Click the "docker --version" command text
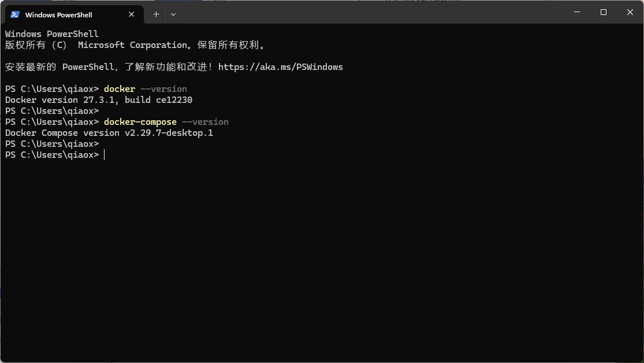The width and height of the screenshot is (644, 363). [145, 89]
